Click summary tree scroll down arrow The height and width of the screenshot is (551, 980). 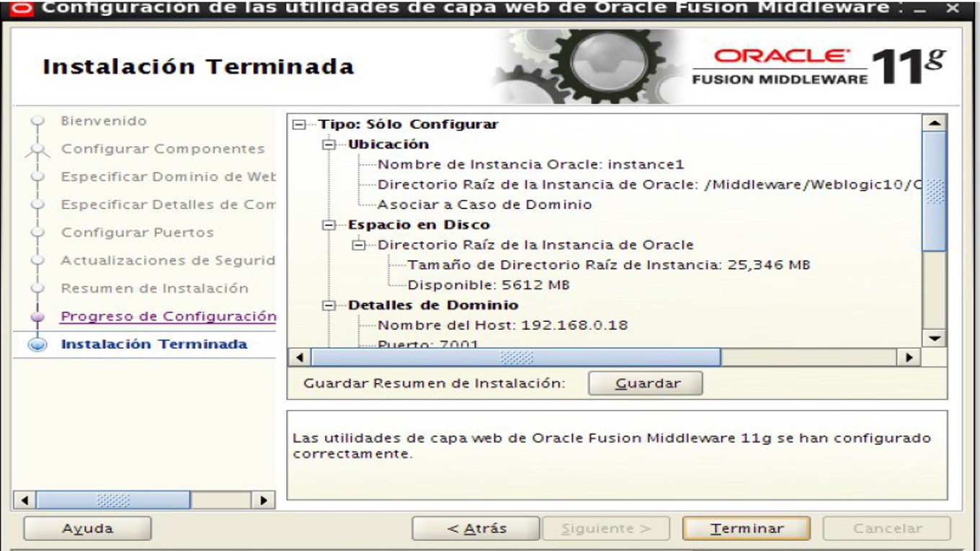pos(935,338)
